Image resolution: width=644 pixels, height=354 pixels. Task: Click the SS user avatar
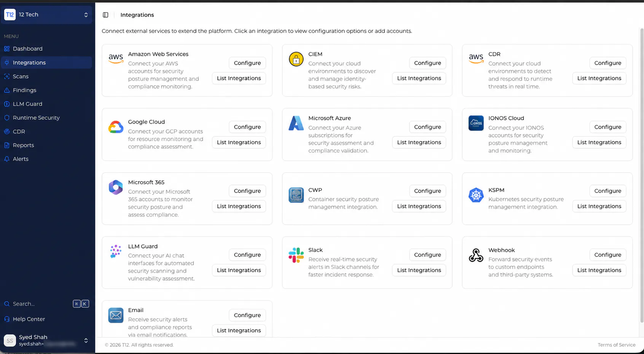[x=10, y=341]
